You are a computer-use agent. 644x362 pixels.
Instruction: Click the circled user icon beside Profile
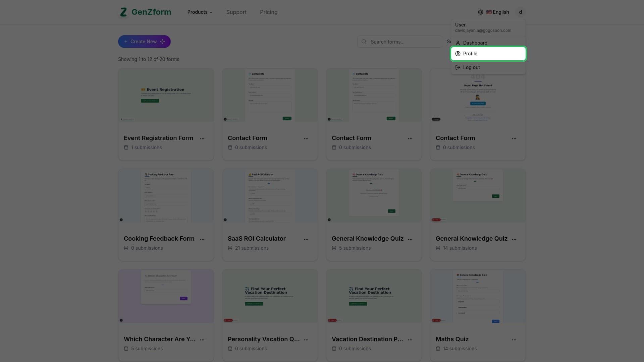tap(458, 54)
